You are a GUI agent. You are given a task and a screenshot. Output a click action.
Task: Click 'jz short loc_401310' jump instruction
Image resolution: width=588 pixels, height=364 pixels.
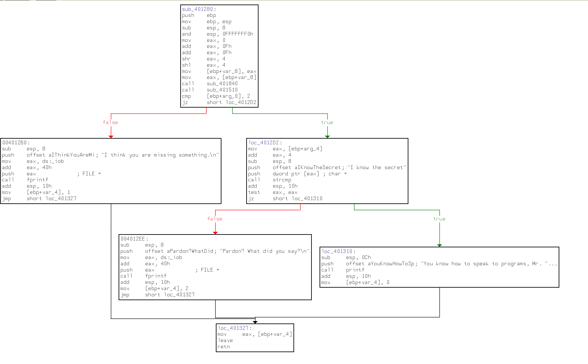point(285,199)
